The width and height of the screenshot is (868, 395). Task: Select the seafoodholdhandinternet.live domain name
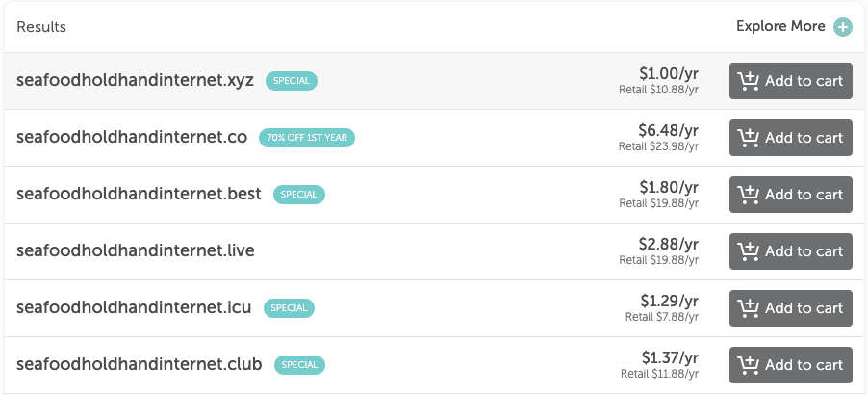[x=135, y=250]
